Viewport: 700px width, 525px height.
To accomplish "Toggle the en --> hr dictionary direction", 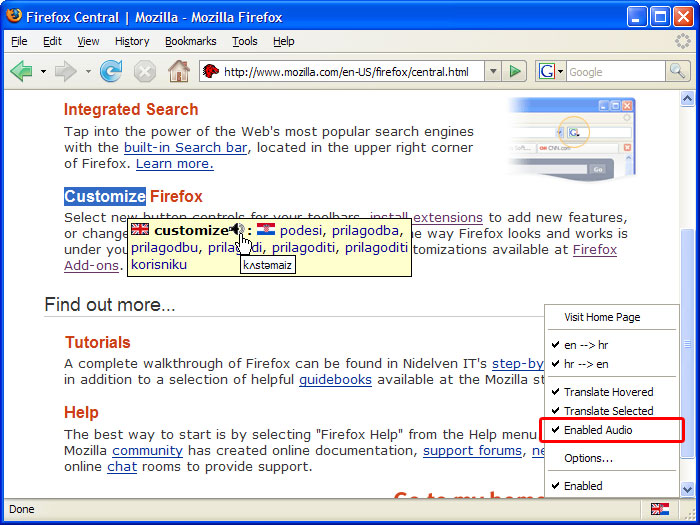I will 612,345.
